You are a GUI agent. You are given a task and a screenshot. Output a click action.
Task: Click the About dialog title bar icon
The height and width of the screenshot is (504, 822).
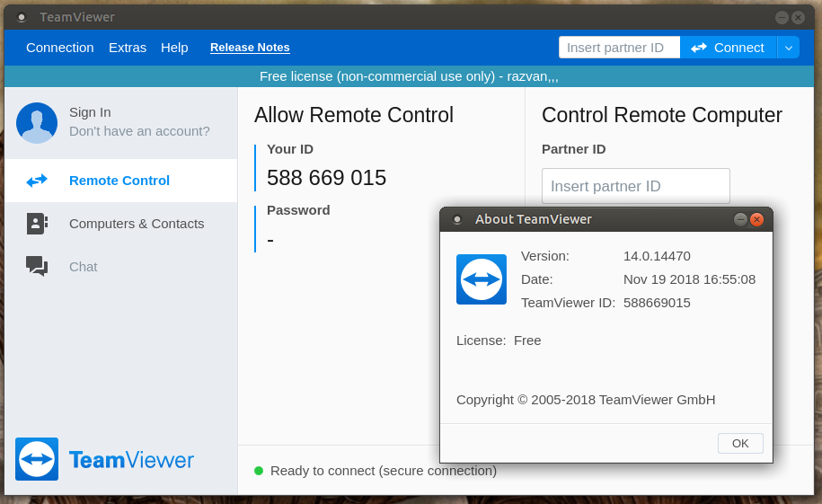coord(457,220)
